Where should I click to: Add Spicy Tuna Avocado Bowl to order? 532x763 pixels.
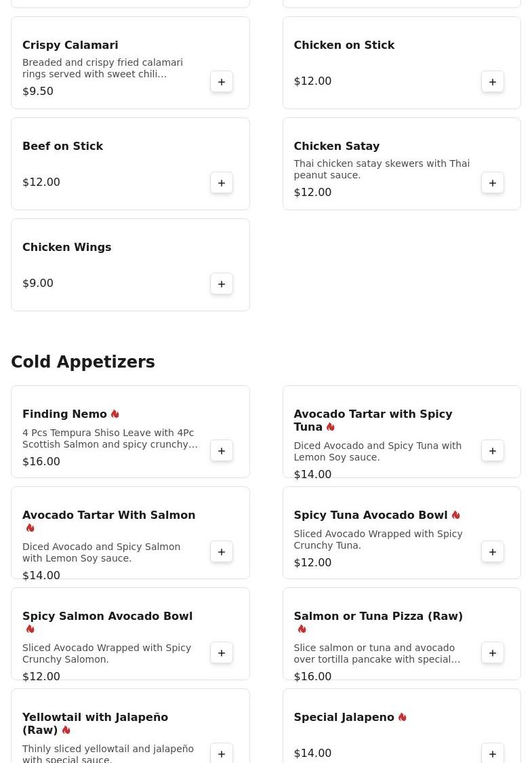click(x=493, y=552)
